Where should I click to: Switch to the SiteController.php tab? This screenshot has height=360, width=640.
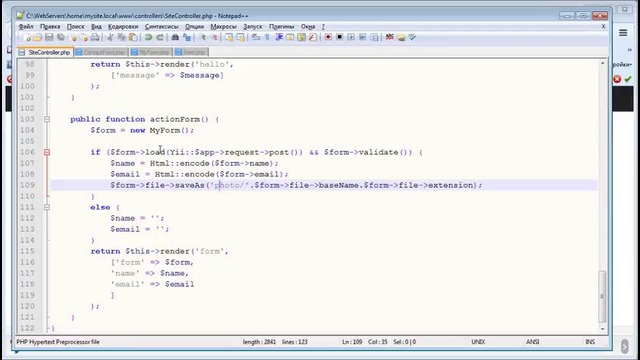pyautogui.click(x=45, y=52)
